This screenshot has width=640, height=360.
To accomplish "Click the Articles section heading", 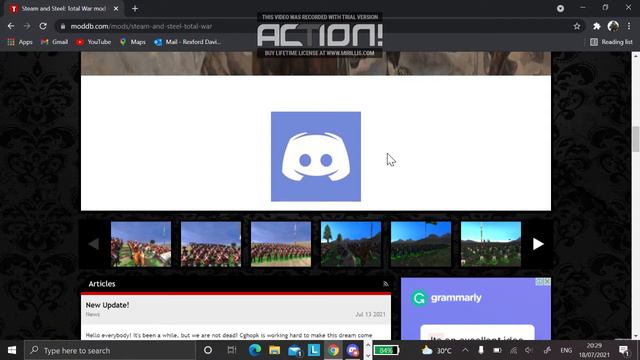I will (x=102, y=284).
